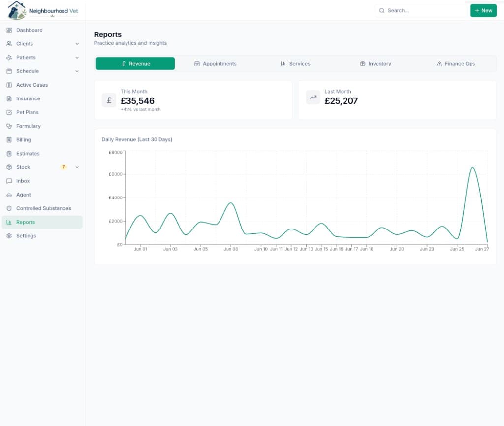Focus the Search input field
The image size is (504, 426).
[420, 11]
